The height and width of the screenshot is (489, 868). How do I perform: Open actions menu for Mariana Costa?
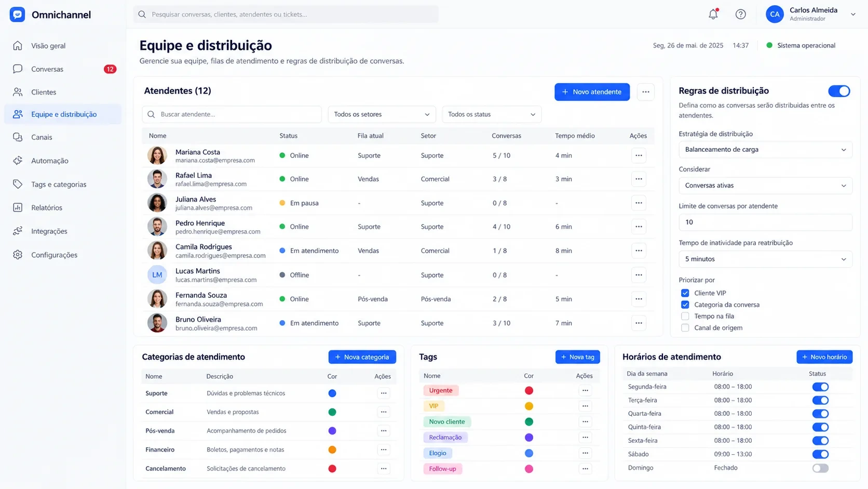(x=639, y=155)
